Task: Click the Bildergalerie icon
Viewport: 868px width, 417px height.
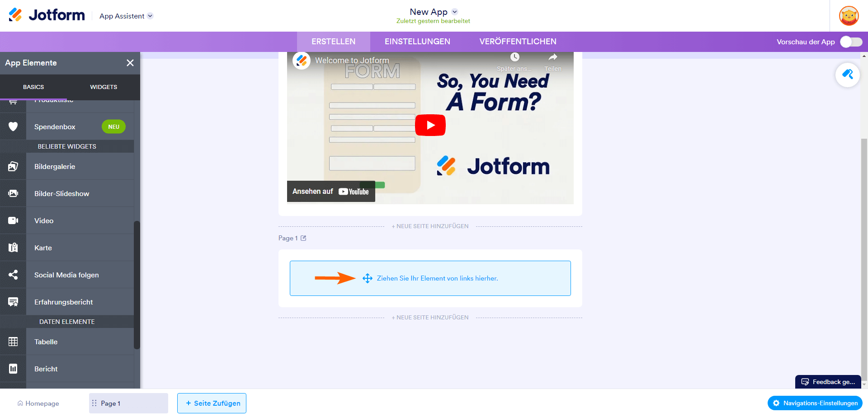Action: [x=13, y=166]
